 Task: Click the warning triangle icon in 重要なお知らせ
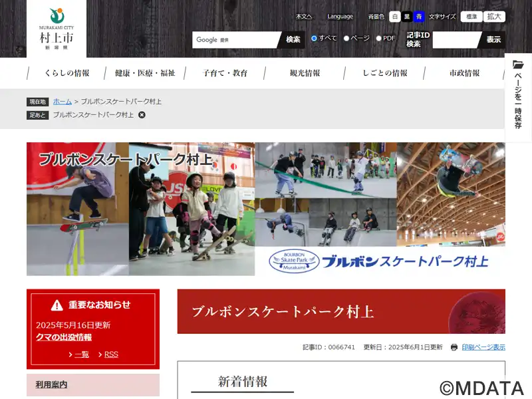click(x=57, y=305)
